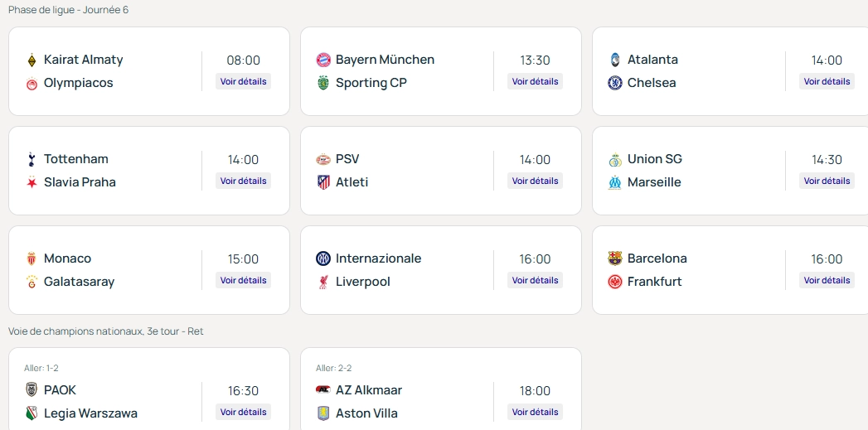
Task: Click the Aston Villa crest icon
Action: (323, 413)
